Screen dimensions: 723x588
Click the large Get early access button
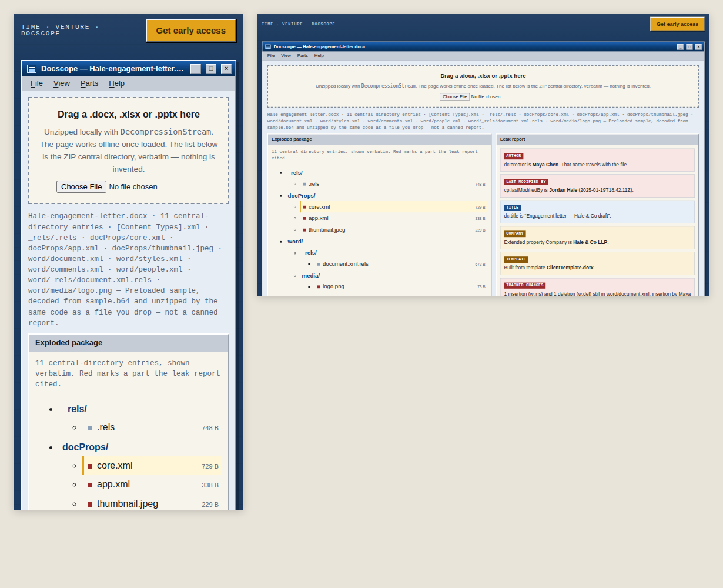pyautogui.click(x=191, y=31)
